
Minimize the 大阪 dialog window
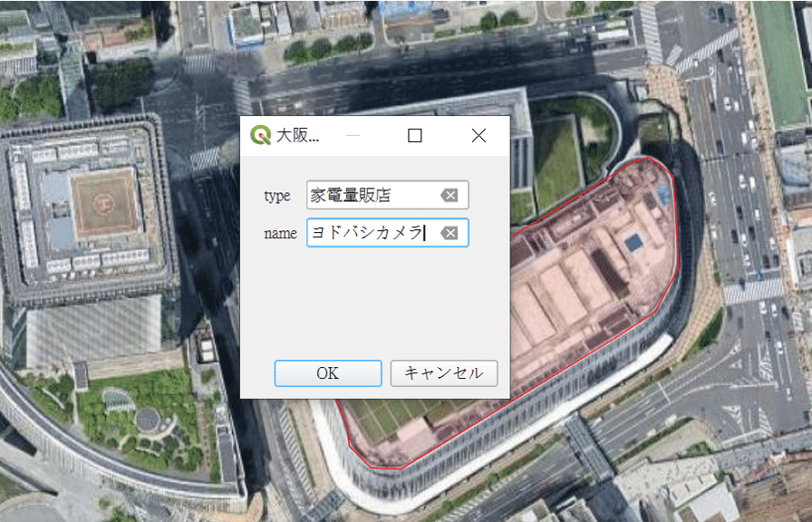pos(353,136)
